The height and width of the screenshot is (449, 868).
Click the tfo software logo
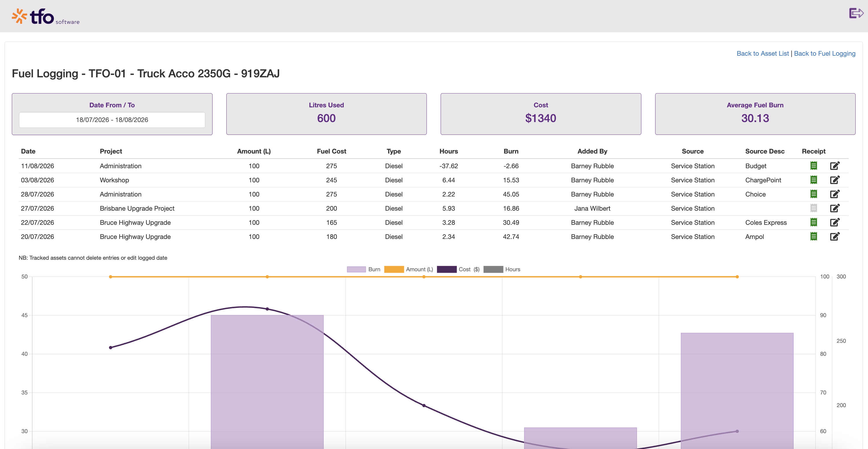(46, 16)
